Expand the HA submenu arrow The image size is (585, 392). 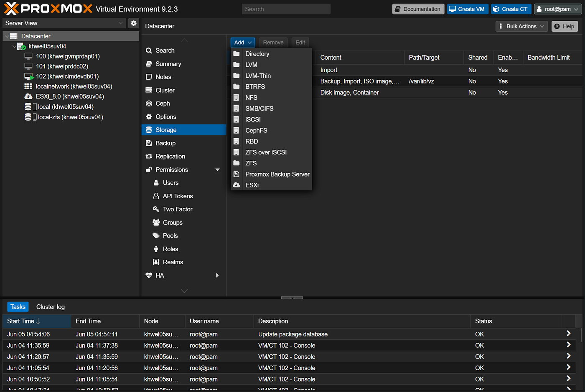217,276
